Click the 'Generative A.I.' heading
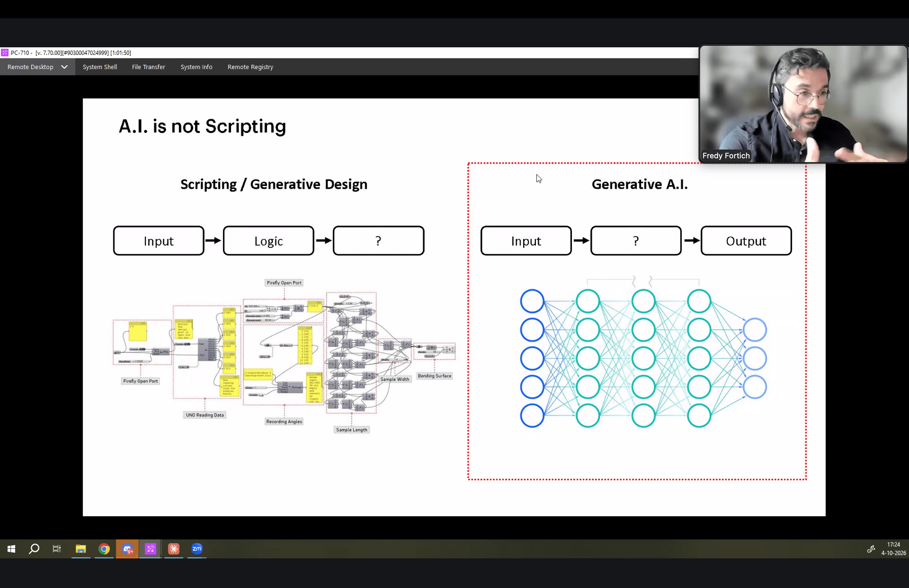The width and height of the screenshot is (909, 588). point(639,185)
